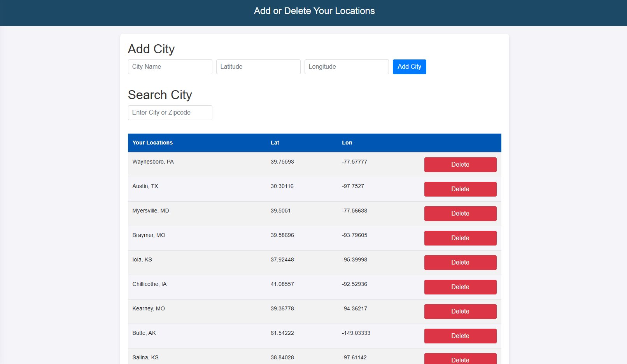Delete the Austin, TX location
This screenshot has height=364, width=627.
pos(460,189)
